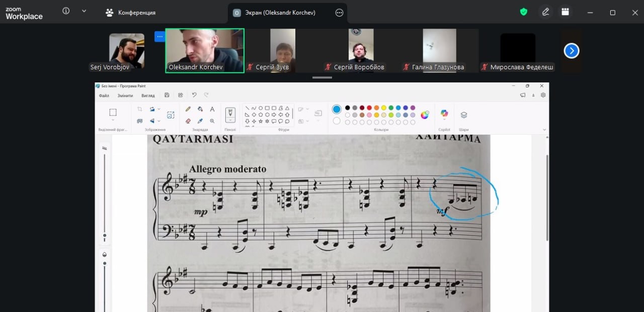
Task: Select the Pencil tool in Paint
Action: click(188, 109)
